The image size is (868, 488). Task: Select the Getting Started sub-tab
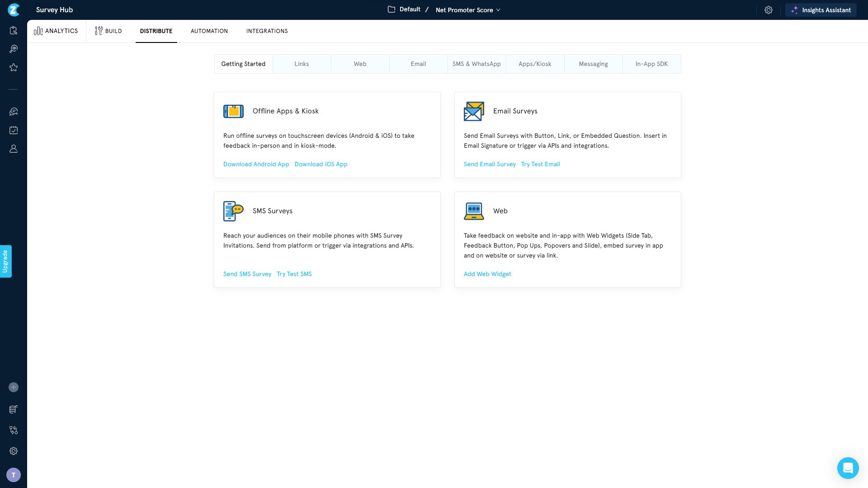click(x=243, y=64)
